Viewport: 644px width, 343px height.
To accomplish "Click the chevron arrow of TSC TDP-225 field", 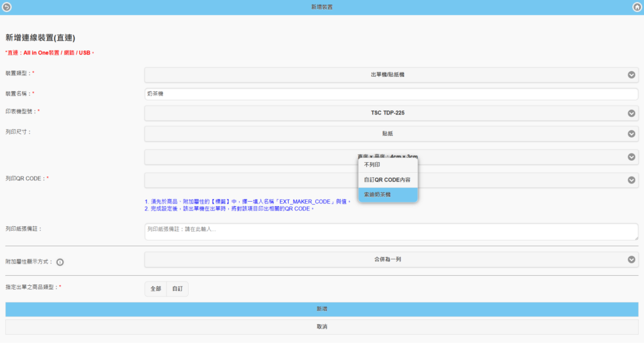I will coord(631,113).
